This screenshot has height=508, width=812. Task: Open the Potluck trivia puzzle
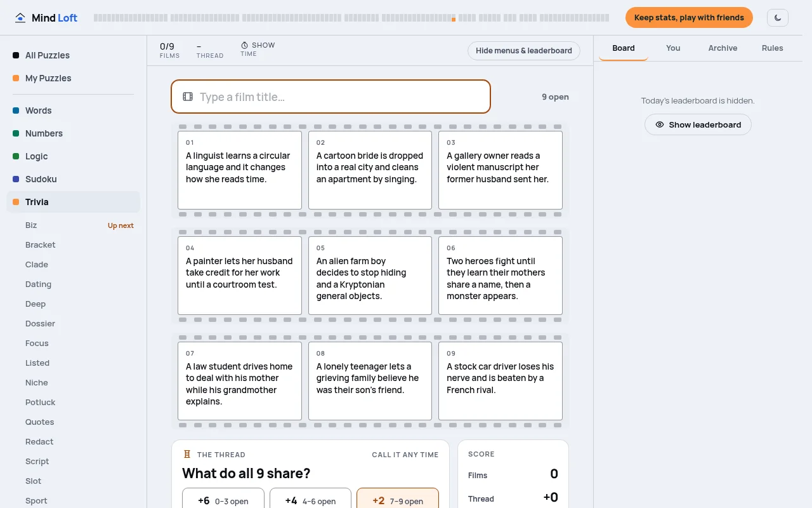tap(79, 403)
